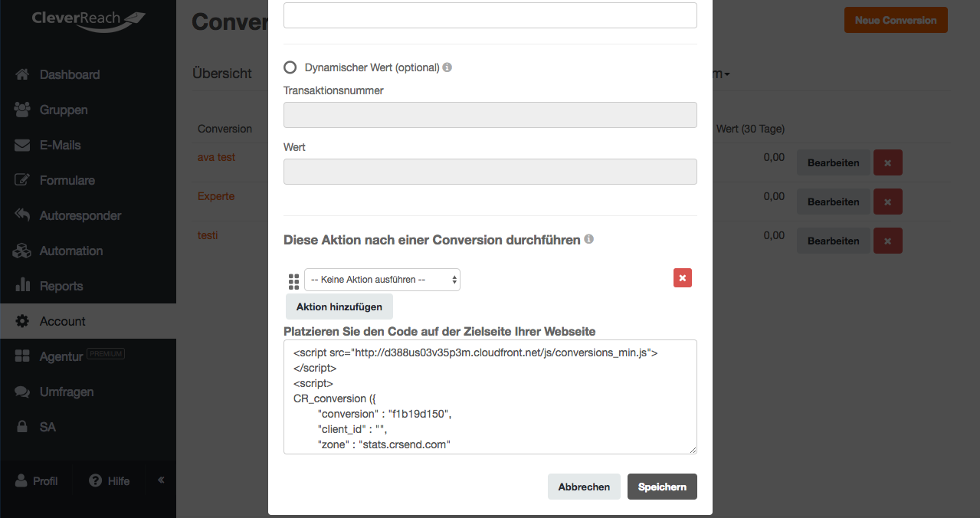Click info icon next to Conversion durchführen heading
This screenshot has width=980, height=518.
click(588, 239)
